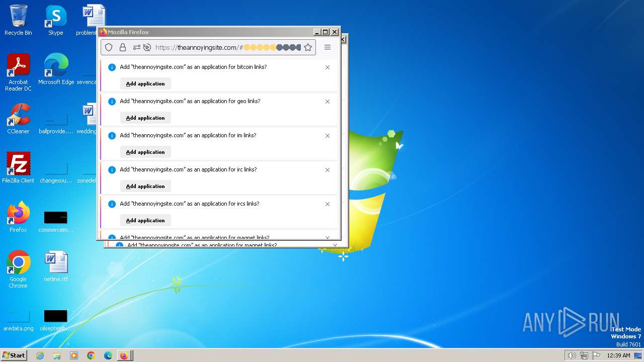Click the blocked autoplay icon in address bar
Screen dimensions: 644x362
[x=147, y=47]
